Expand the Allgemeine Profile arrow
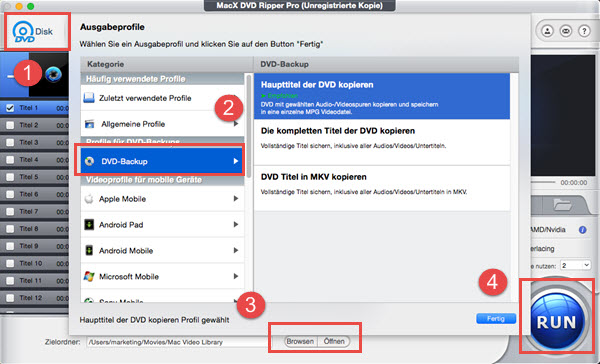This screenshot has height=364, width=600. [x=236, y=124]
